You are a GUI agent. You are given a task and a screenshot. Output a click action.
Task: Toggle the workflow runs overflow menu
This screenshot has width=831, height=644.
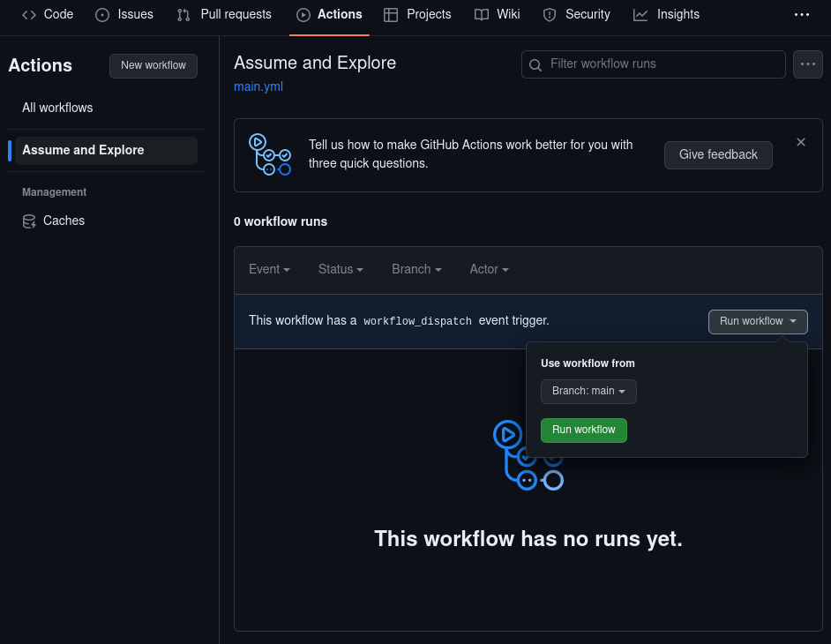(x=807, y=64)
